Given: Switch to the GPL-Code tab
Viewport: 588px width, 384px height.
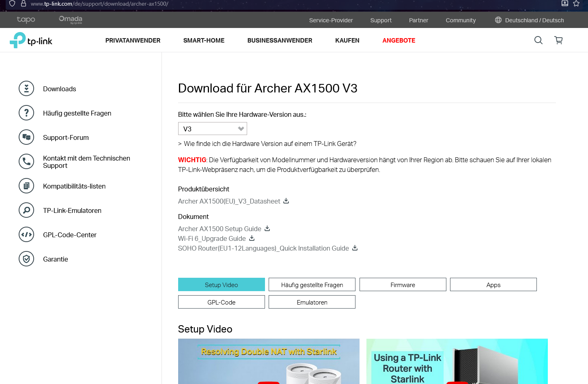Looking at the screenshot, I should (x=222, y=302).
